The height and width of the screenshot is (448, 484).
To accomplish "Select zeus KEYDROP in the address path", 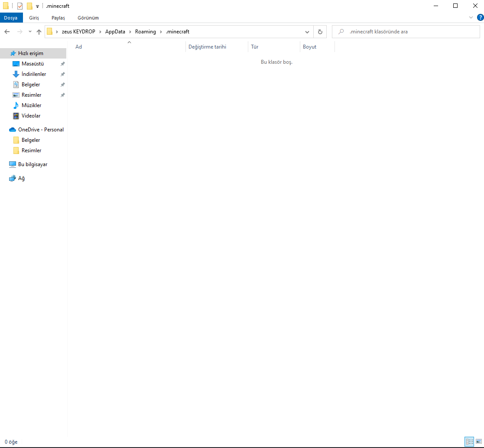I will click(78, 32).
